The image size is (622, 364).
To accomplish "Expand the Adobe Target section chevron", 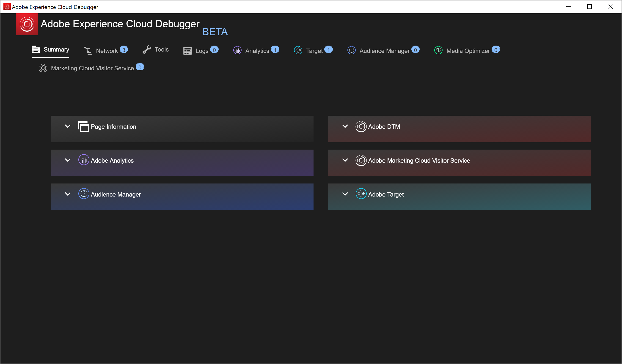I will point(345,194).
